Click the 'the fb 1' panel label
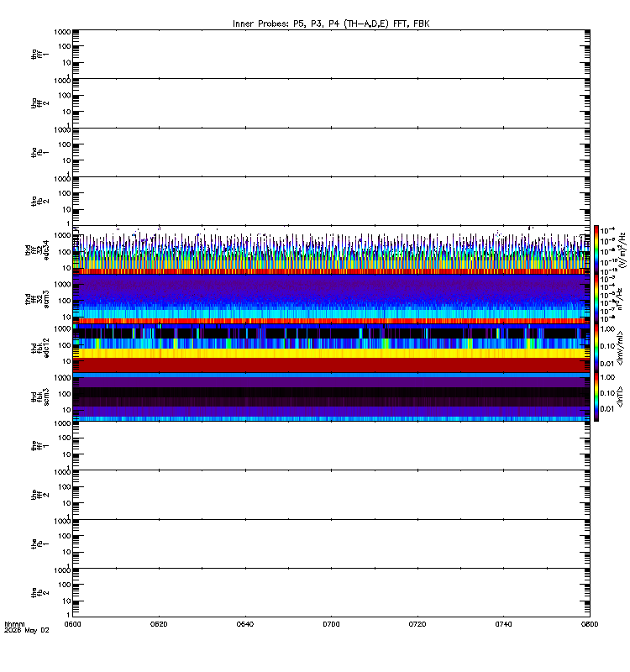 pos(39,543)
